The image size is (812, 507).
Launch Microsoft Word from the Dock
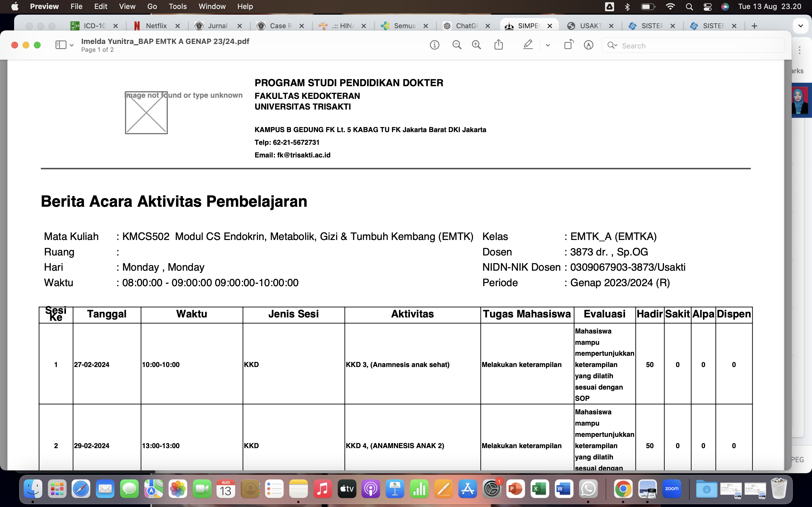pyautogui.click(x=564, y=489)
